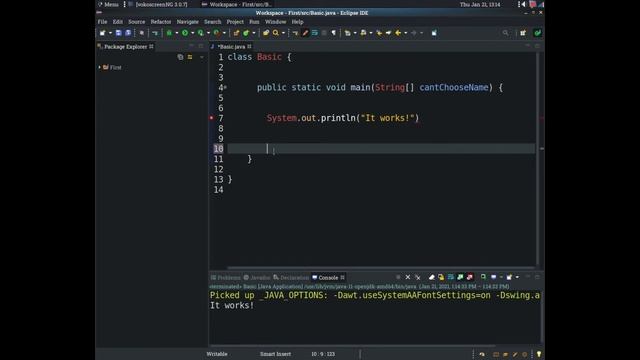Click Remove All Terminated Launches icon
The width and height of the screenshot is (640, 360).
coord(418,277)
